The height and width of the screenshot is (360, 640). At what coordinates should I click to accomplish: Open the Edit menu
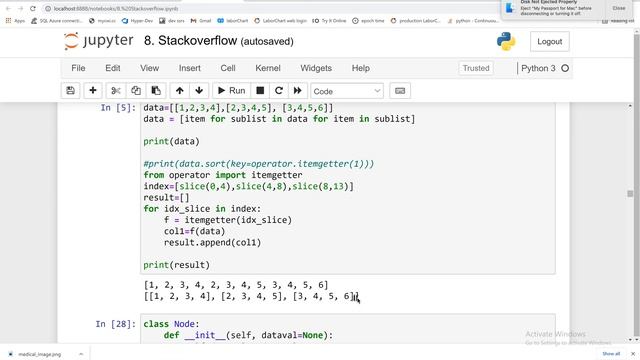(113, 68)
